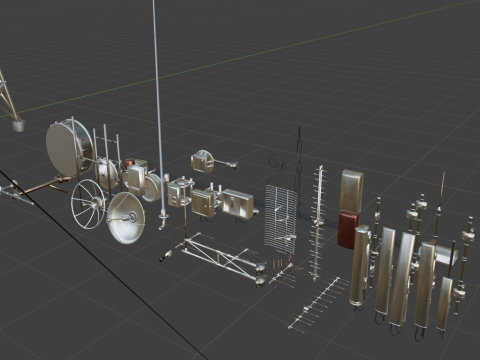480x360 pixels.
Task: Select the coiled black cable
Action: (278, 162)
